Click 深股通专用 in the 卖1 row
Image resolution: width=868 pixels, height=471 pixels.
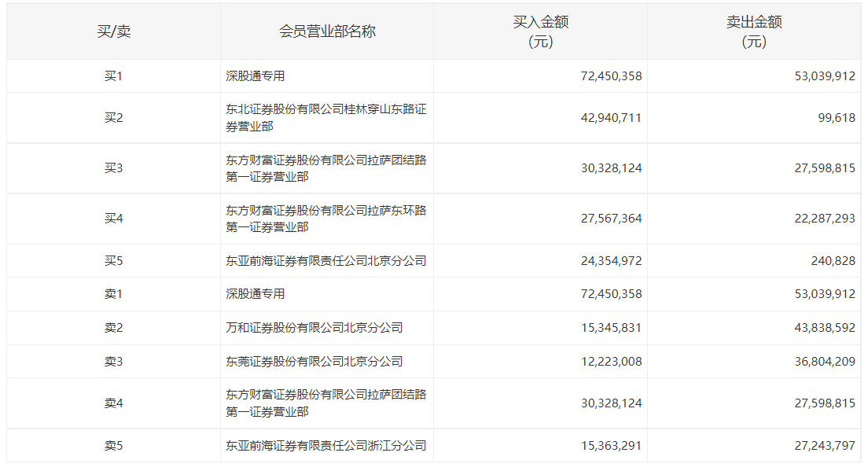pos(256,294)
